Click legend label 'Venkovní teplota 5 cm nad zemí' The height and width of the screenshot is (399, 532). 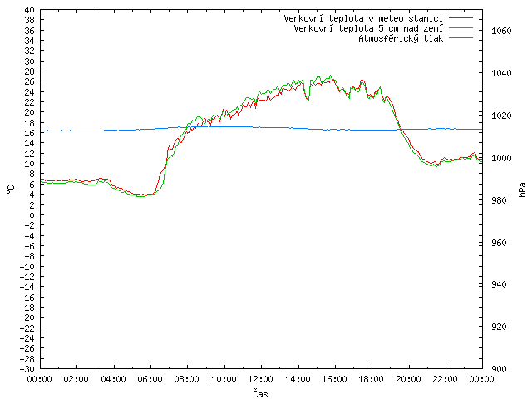[368, 28]
